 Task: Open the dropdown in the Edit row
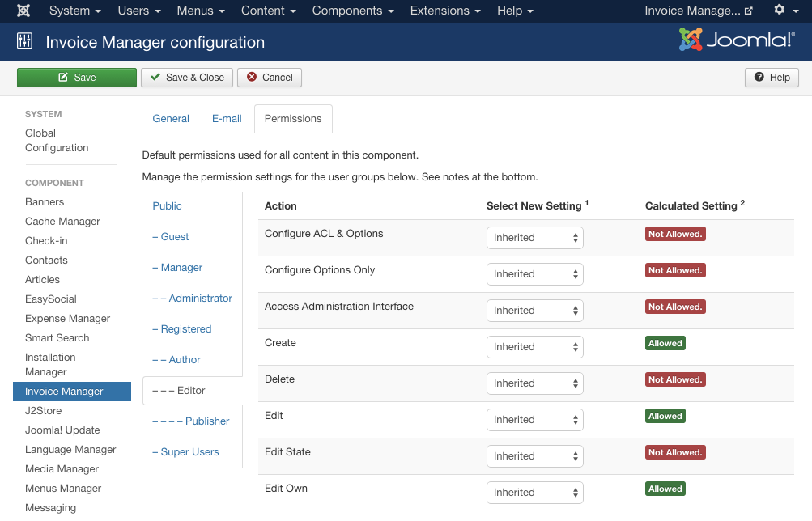pos(535,420)
